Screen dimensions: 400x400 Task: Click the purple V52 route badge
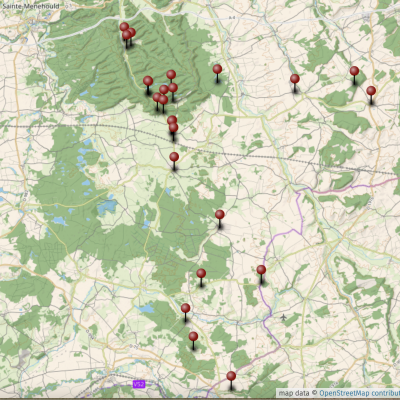pos(139,384)
